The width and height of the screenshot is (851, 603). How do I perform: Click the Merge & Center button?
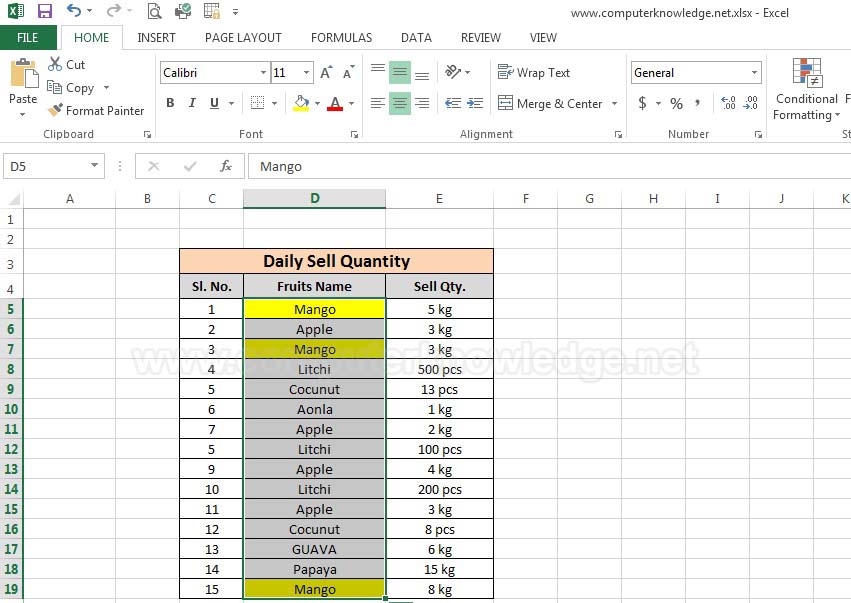point(550,103)
